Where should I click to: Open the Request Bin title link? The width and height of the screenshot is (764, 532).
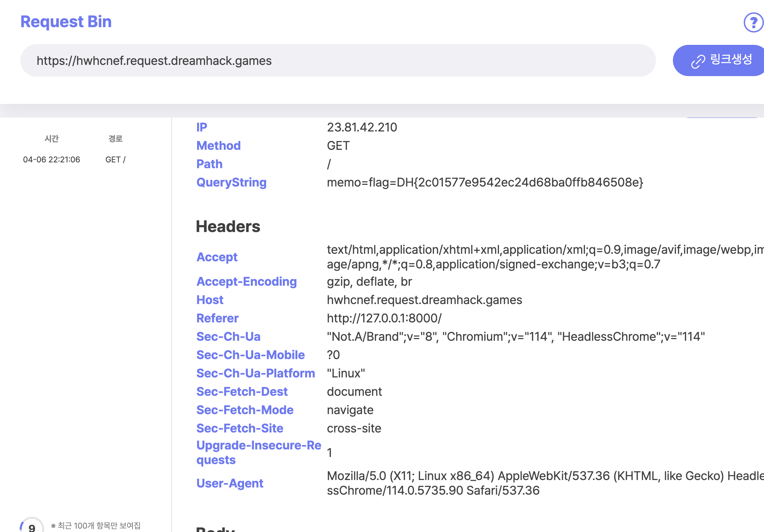[x=66, y=22]
